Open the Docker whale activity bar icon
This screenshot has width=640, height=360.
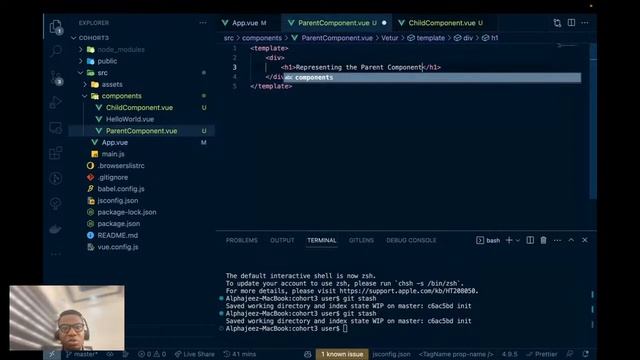(56, 229)
